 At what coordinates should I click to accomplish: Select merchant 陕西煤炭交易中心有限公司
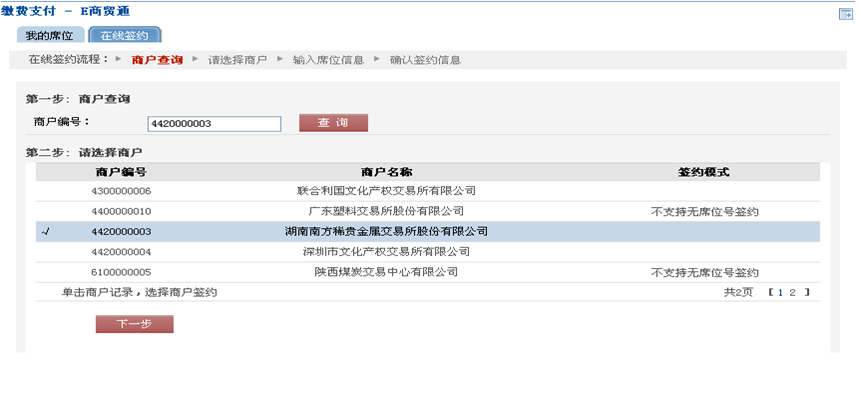tap(386, 272)
